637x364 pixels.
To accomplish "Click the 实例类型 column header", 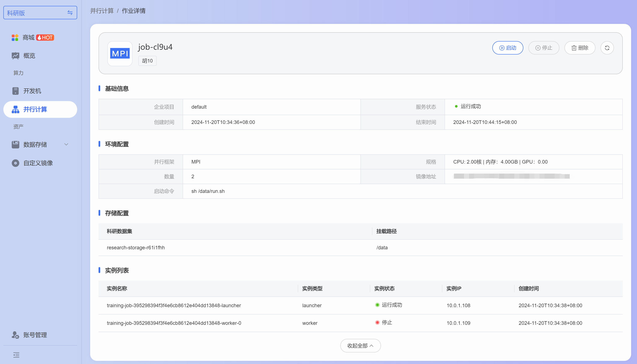I will 312,288.
